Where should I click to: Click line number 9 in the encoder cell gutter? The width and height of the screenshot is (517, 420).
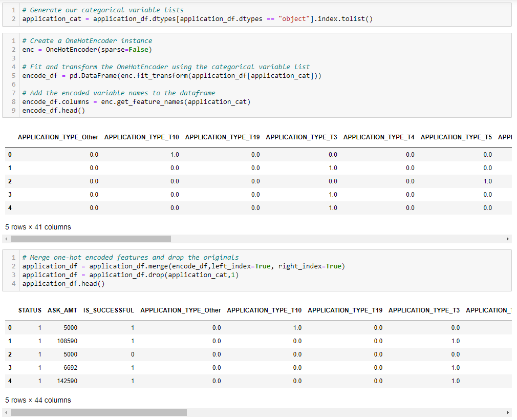click(13, 111)
